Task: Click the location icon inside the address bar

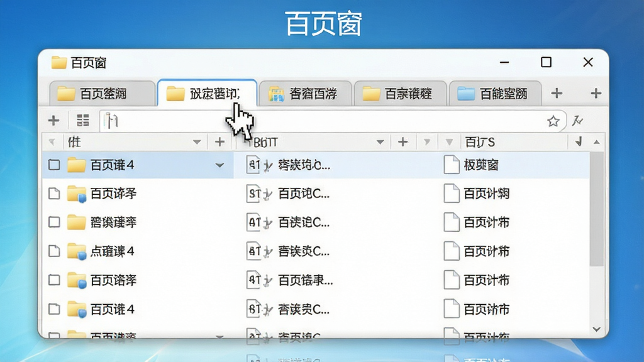Action: [111, 121]
